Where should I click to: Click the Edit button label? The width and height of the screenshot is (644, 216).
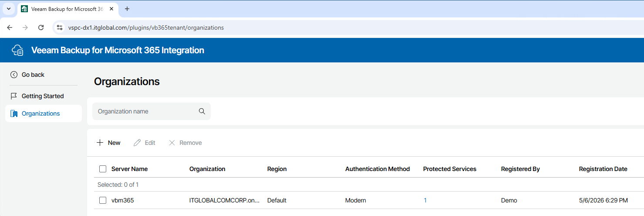click(150, 143)
